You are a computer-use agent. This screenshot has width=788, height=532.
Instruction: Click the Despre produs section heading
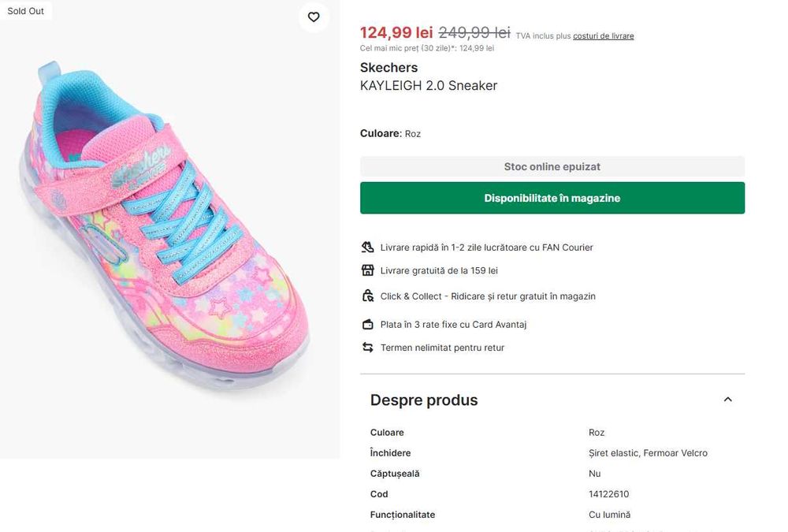point(424,400)
